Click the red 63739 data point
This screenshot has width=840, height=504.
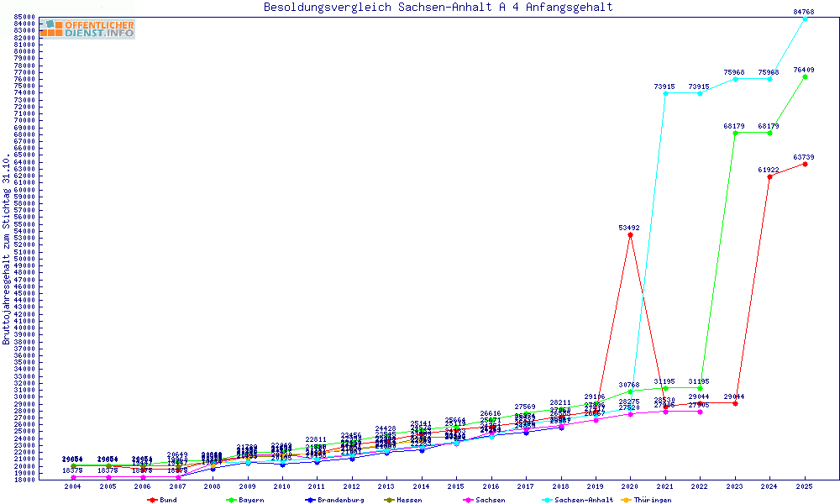coord(805,164)
